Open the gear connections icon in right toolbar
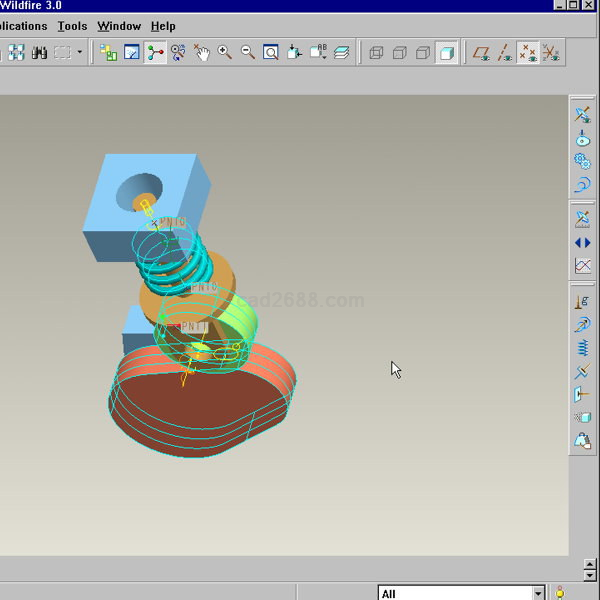The width and height of the screenshot is (600, 600). (x=582, y=161)
